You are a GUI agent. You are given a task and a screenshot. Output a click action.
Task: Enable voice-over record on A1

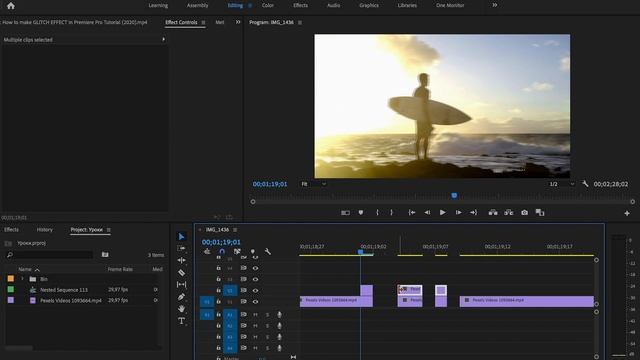[x=279, y=315]
